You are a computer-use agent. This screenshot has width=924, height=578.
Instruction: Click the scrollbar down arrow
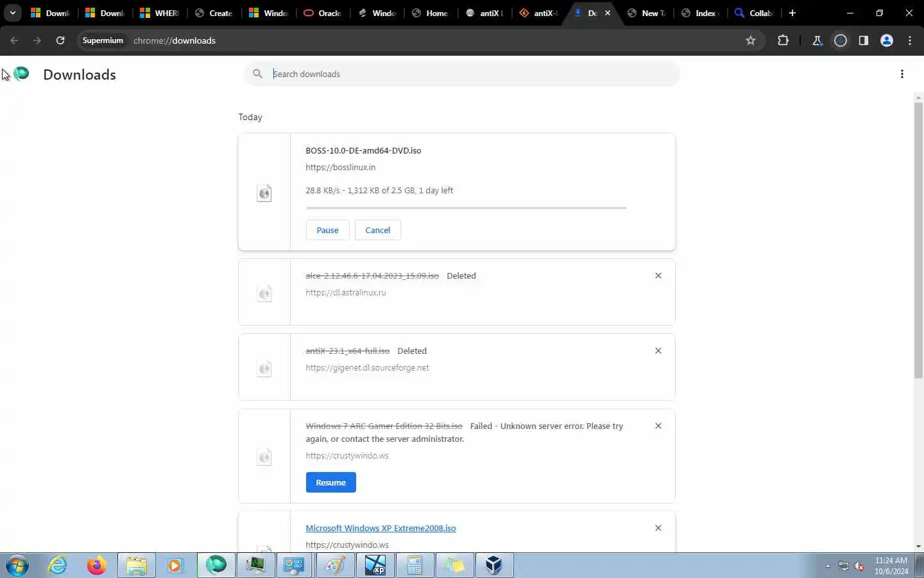[918, 547]
